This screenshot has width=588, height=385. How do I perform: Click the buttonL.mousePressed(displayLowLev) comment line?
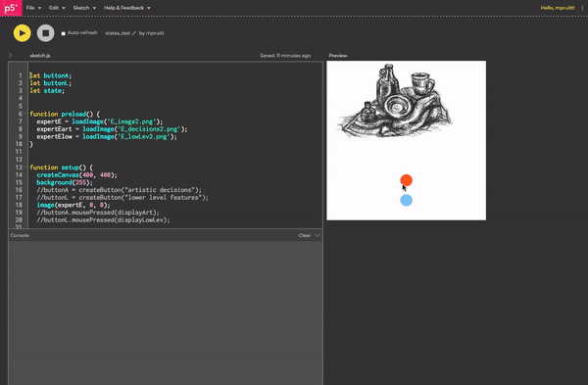coord(103,220)
